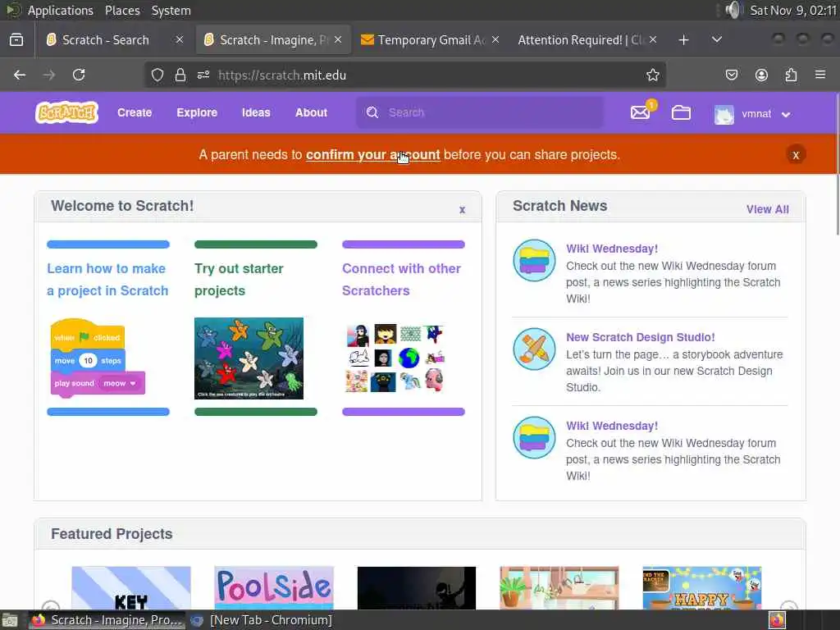
Task: Switch to New Tab - Chromium taskbar window
Action: tap(262, 620)
